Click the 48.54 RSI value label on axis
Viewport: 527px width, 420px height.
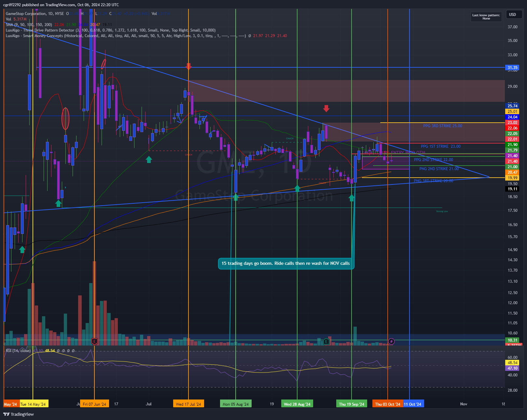[x=512, y=362]
